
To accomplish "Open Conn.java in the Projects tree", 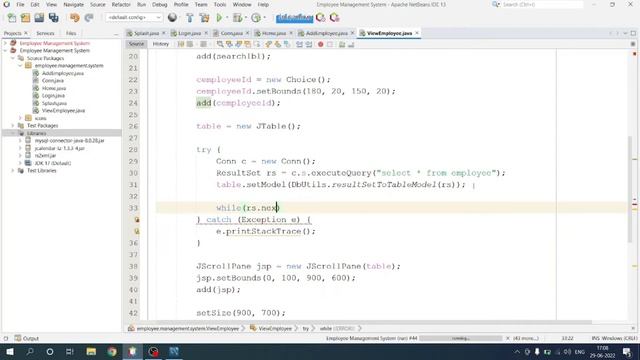I will click(53, 81).
